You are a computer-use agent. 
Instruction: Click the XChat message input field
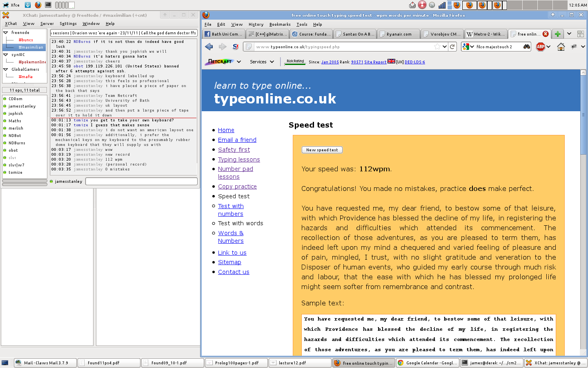[x=141, y=181]
